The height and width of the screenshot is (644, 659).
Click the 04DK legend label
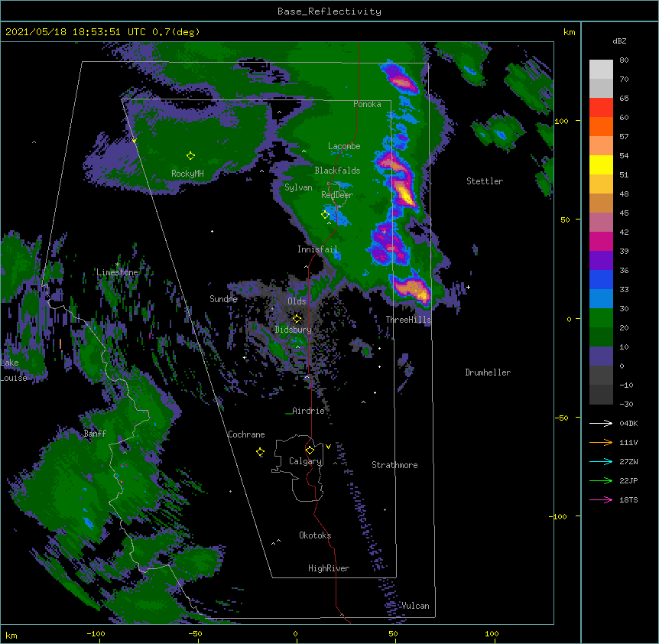[628, 423]
